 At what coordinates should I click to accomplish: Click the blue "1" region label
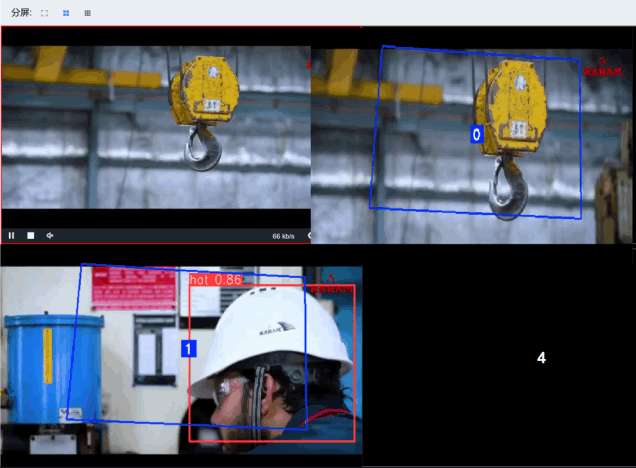point(187,349)
